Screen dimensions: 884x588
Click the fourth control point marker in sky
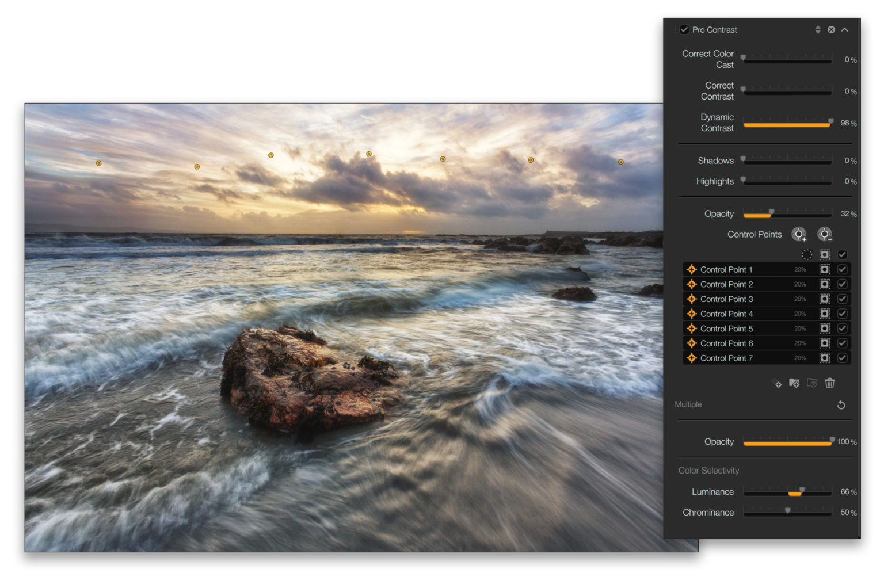369,154
